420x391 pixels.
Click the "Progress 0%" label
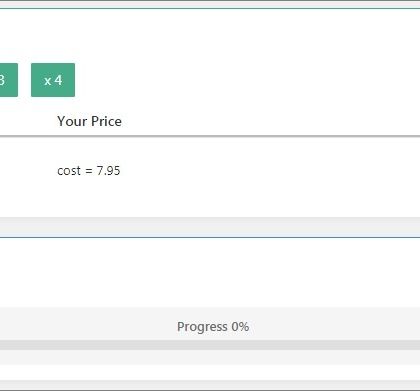point(213,326)
